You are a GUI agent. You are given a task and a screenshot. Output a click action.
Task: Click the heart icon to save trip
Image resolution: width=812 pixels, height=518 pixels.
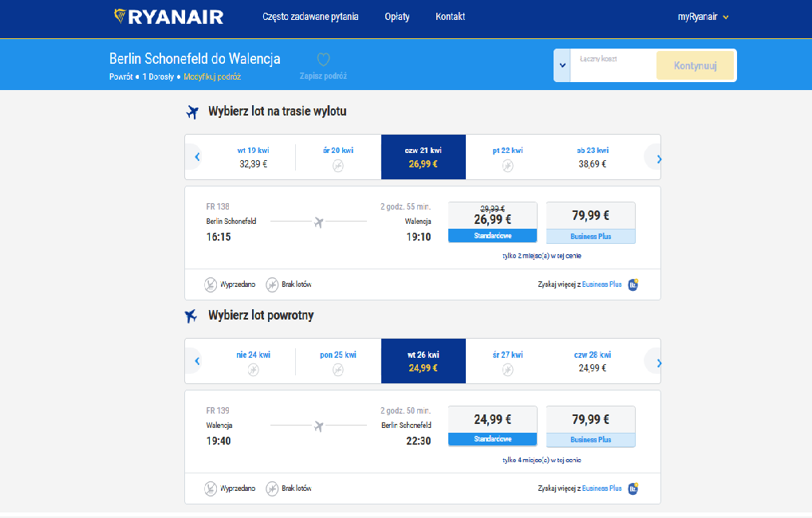point(323,60)
